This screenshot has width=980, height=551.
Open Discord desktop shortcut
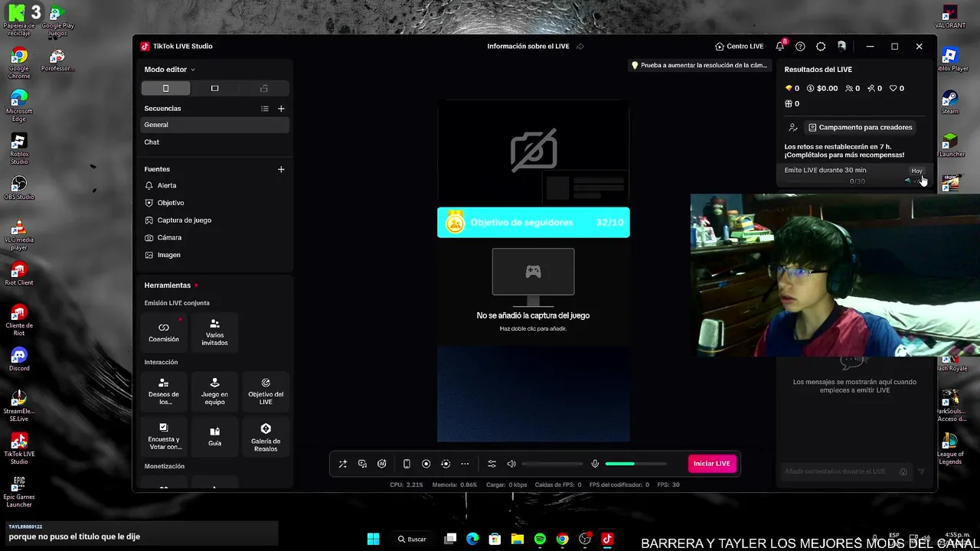pyautogui.click(x=19, y=359)
